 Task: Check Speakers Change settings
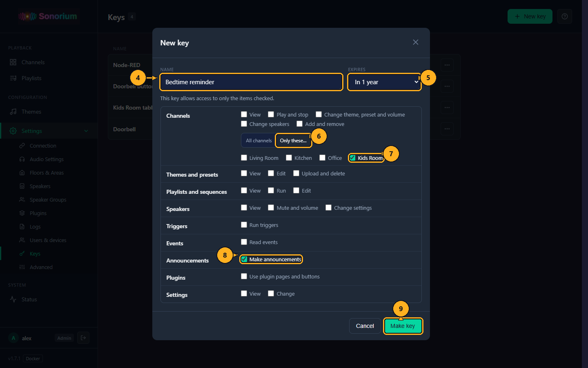click(328, 208)
